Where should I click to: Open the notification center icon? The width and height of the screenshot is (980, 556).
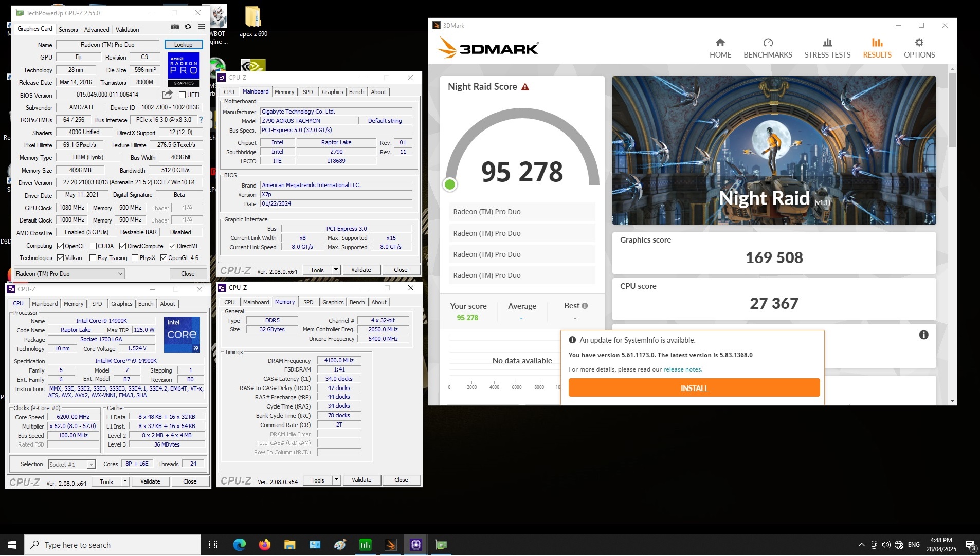click(x=970, y=545)
